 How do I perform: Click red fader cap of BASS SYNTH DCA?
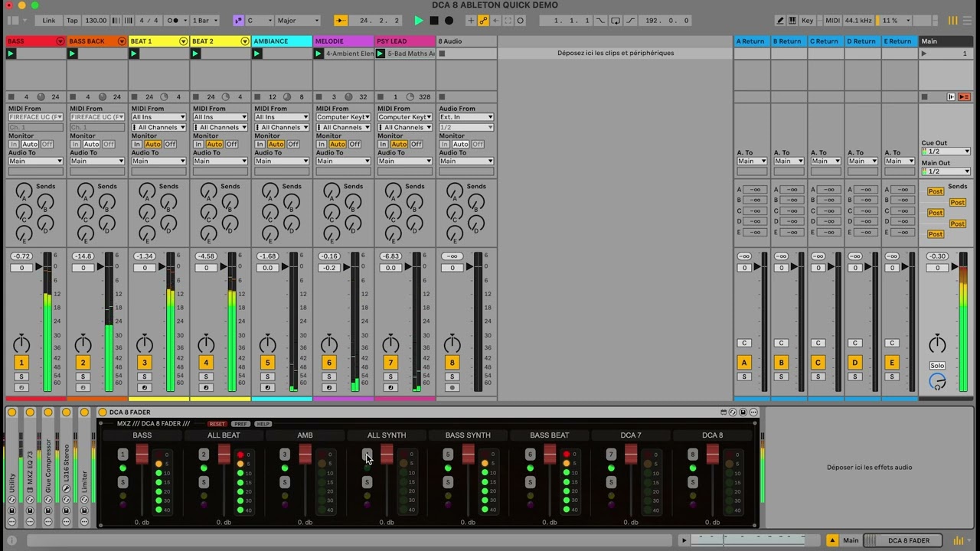[468, 454]
